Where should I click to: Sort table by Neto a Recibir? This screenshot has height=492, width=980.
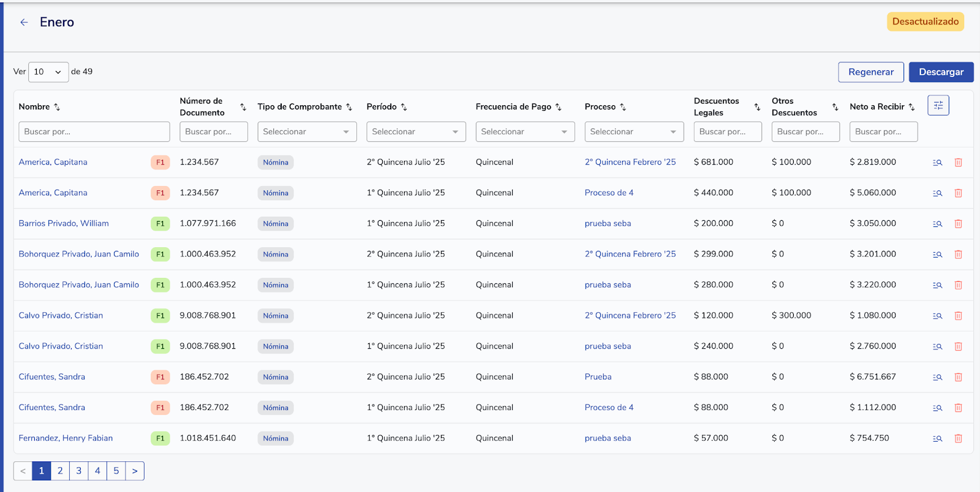911,107
